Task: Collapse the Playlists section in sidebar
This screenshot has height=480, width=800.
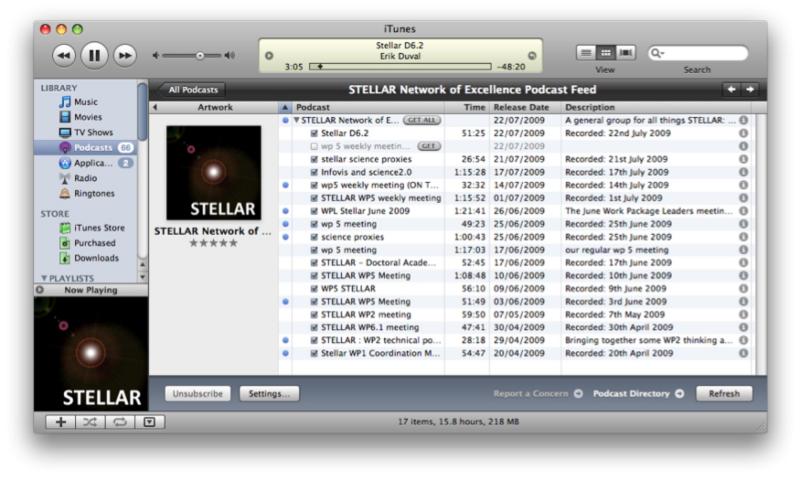Action: tap(44, 278)
